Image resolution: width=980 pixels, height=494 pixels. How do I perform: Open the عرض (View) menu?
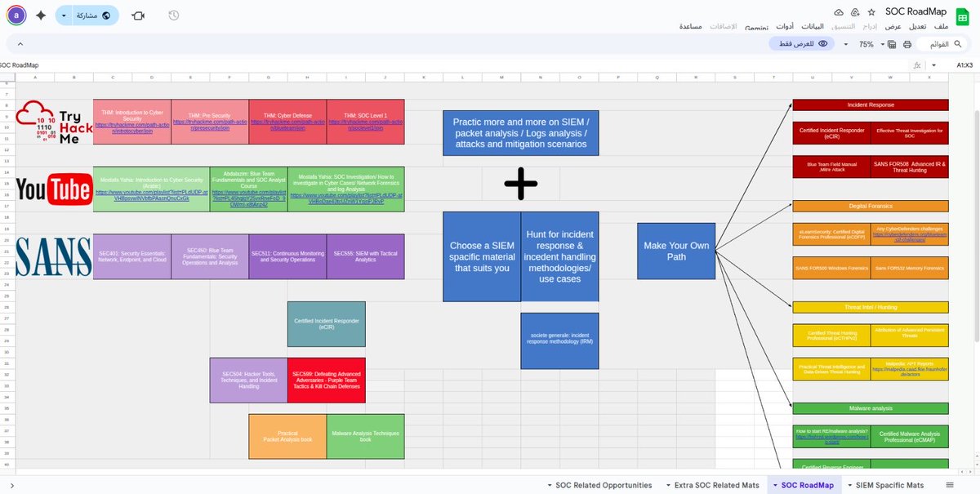click(x=893, y=26)
